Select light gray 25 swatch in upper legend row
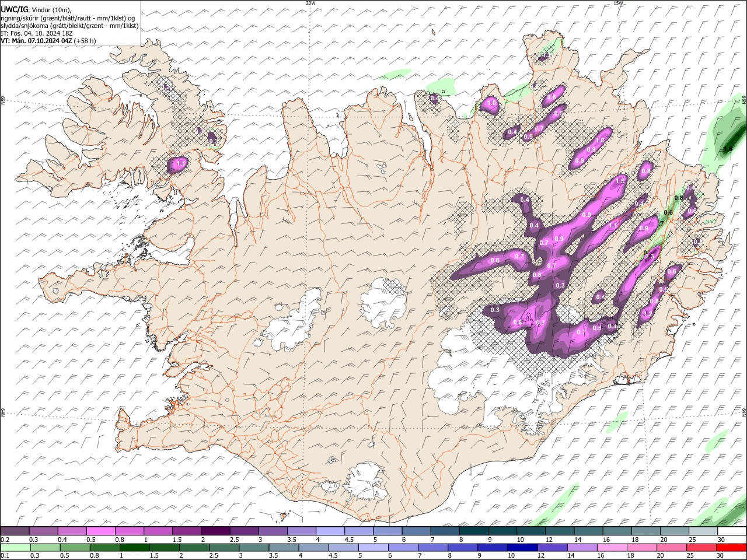This screenshot has height=560, width=747. tap(703, 531)
